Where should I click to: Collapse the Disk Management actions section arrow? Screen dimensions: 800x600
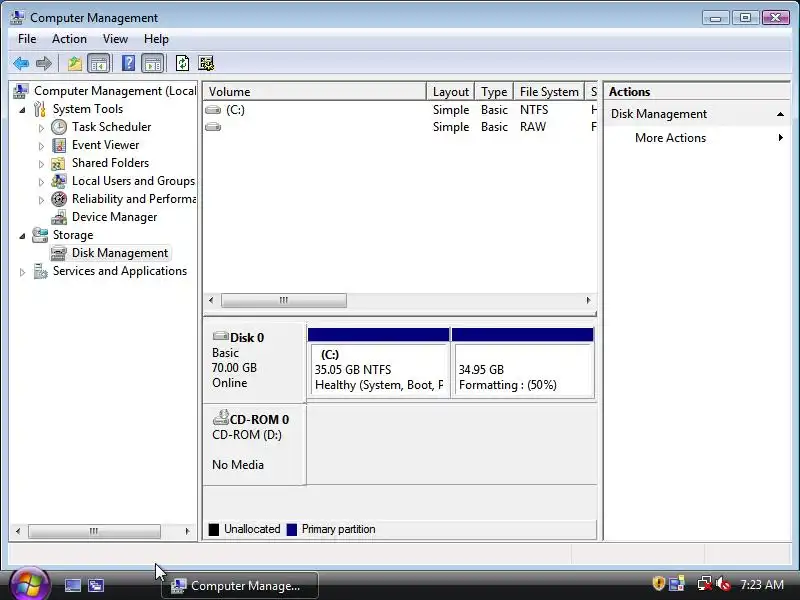click(x=780, y=114)
